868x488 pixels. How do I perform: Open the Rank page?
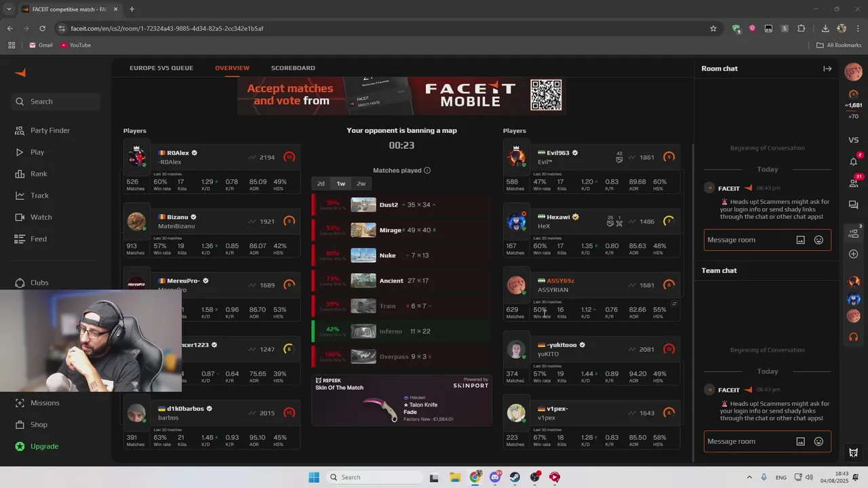point(39,174)
